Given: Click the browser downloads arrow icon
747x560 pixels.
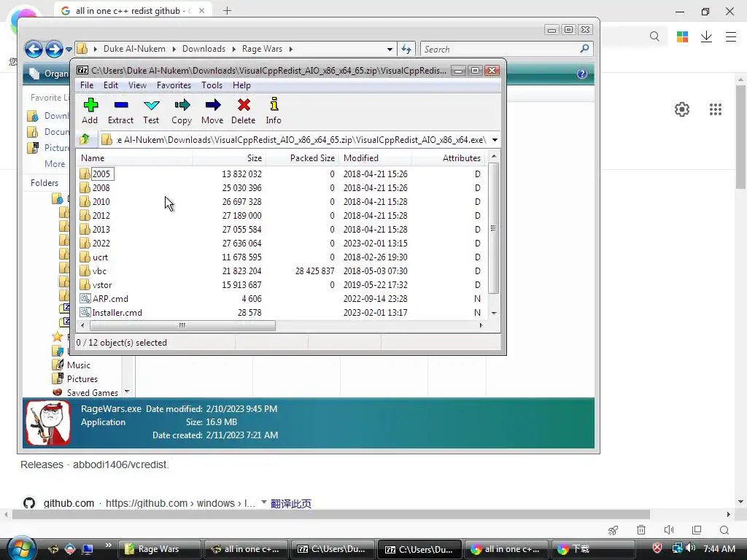Looking at the screenshot, I should tap(706, 36).
